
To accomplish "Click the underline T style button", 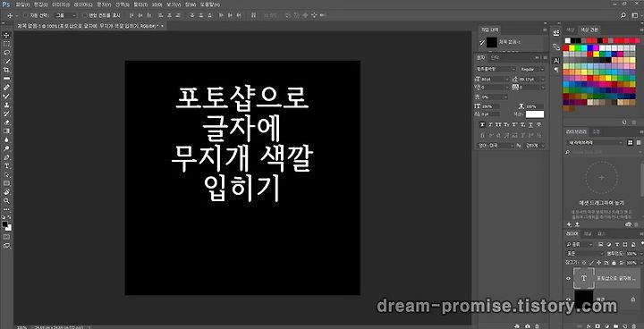I will coord(530,124).
